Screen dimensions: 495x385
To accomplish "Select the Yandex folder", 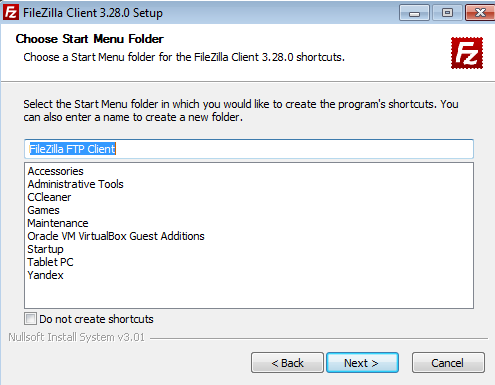I will [x=45, y=275].
